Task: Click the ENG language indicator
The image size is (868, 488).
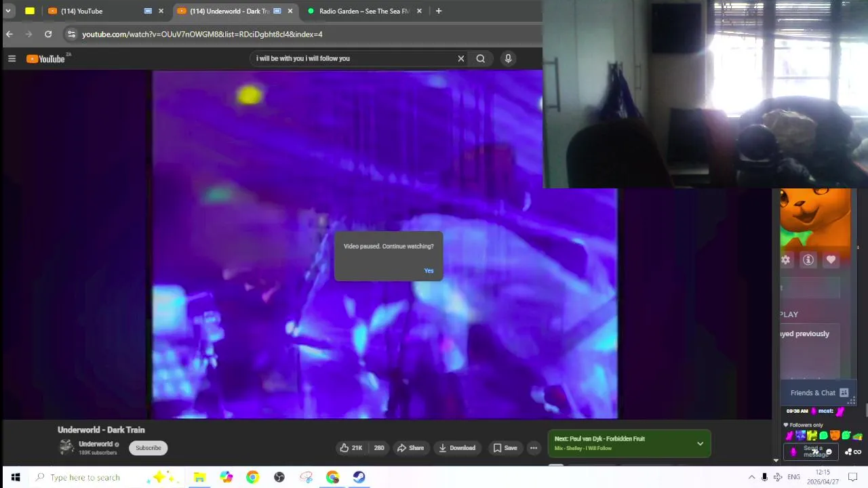Action: (x=793, y=477)
